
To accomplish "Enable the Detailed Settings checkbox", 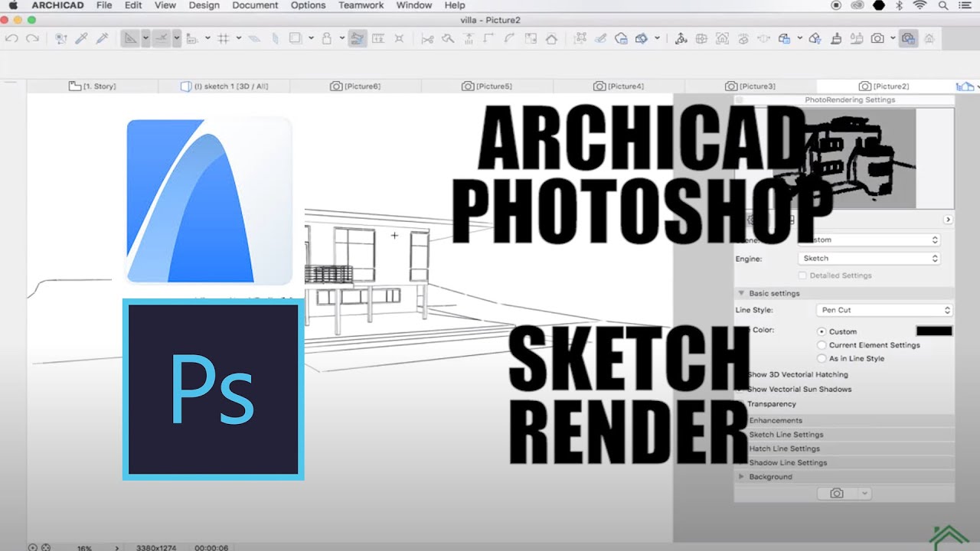I will (802, 275).
